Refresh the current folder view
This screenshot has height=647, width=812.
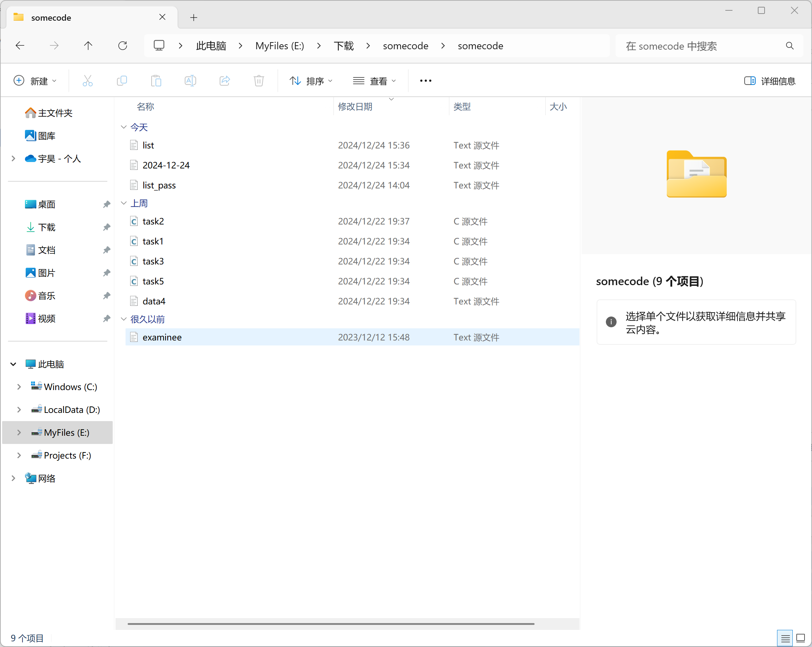coord(123,46)
